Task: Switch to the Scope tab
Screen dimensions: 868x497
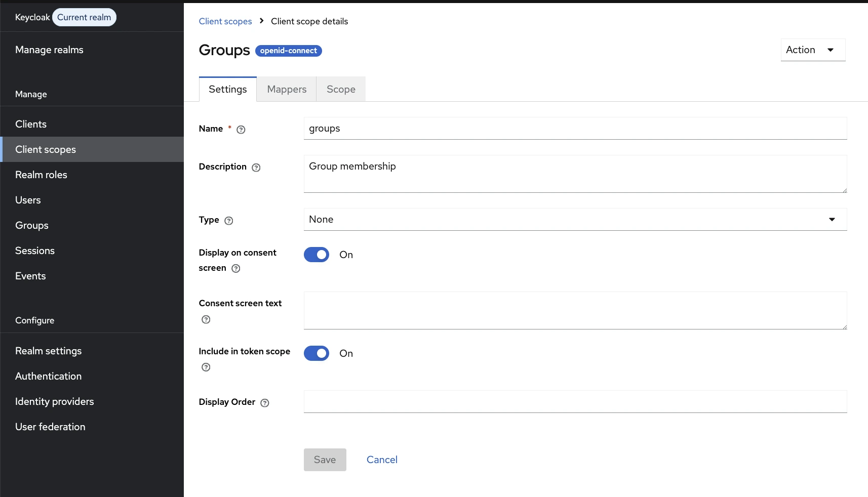Action: click(341, 89)
